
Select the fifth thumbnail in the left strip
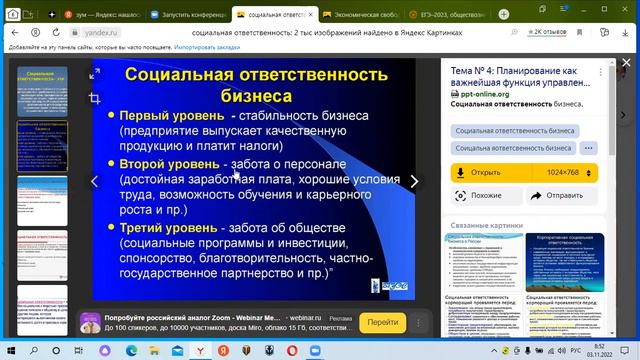click(x=42, y=310)
